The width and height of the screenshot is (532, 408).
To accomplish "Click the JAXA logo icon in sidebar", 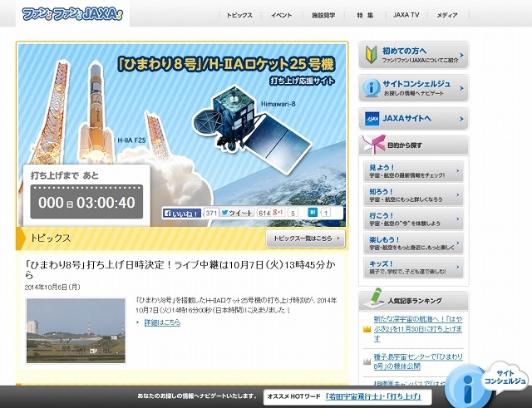I will click(372, 119).
